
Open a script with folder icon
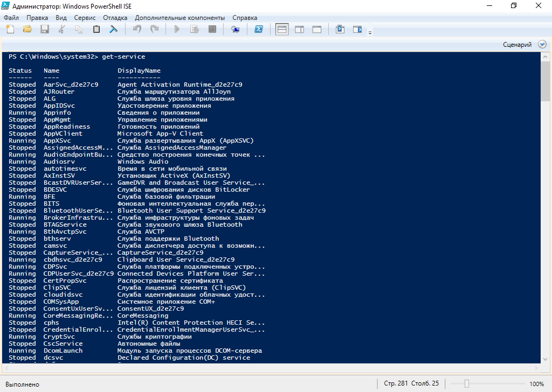[x=27, y=30]
